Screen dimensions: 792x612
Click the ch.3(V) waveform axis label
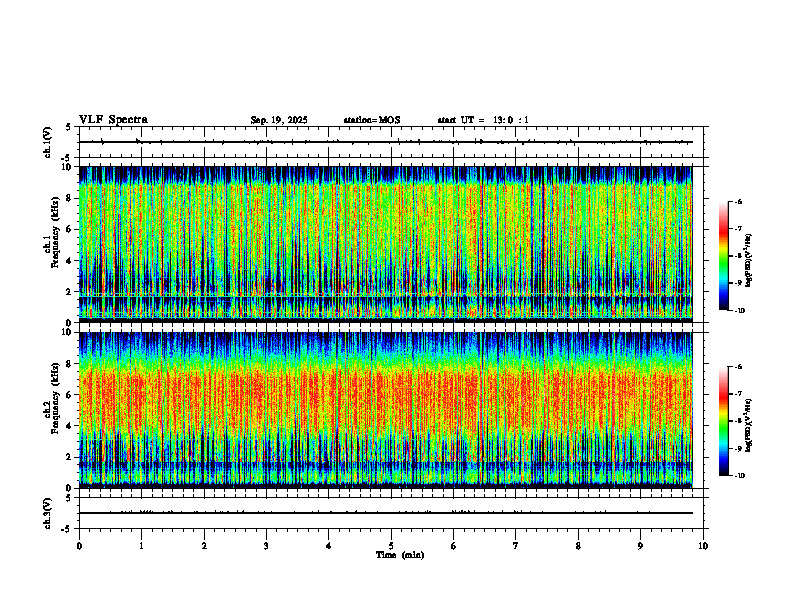point(47,513)
